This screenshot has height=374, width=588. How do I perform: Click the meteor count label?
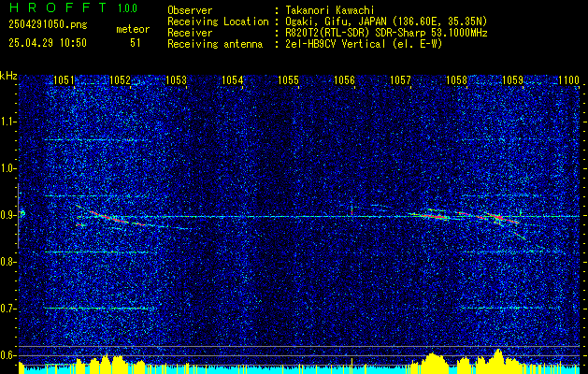(x=133, y=29)
